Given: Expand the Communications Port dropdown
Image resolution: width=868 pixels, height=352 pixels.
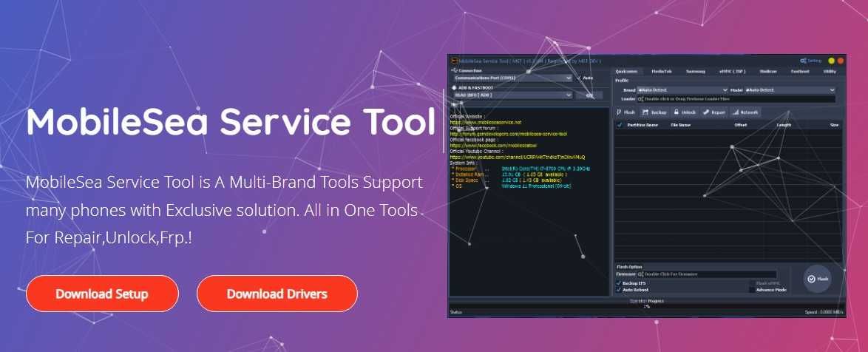Looking at the screenshot, I should pyautogui.click(x=512, y=78).
